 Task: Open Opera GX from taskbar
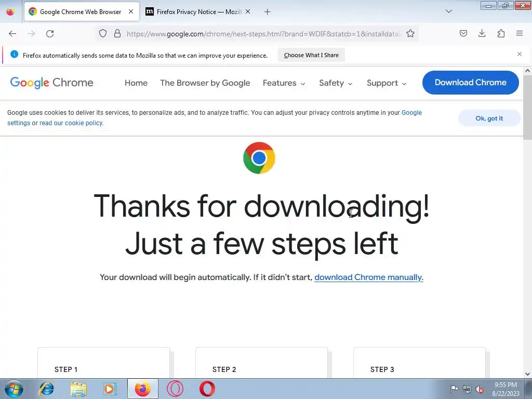pos(175,389)
